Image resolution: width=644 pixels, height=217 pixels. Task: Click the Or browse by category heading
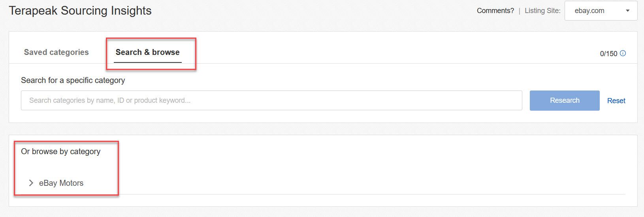[x=60, y=151]
